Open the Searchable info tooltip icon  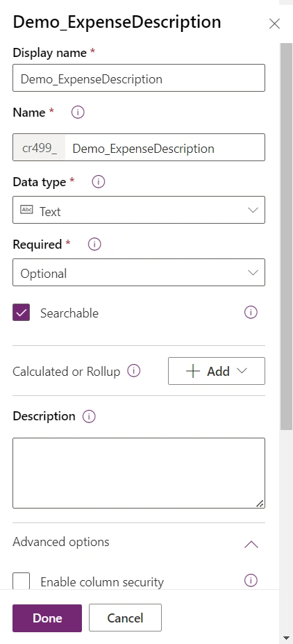point(251,313)
